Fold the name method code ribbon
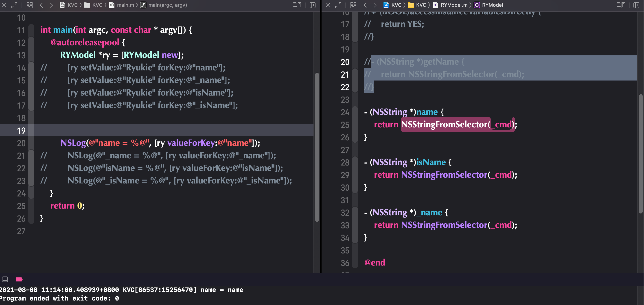The height and width of the screenshot is (305, 644). [x=355, y=124]
